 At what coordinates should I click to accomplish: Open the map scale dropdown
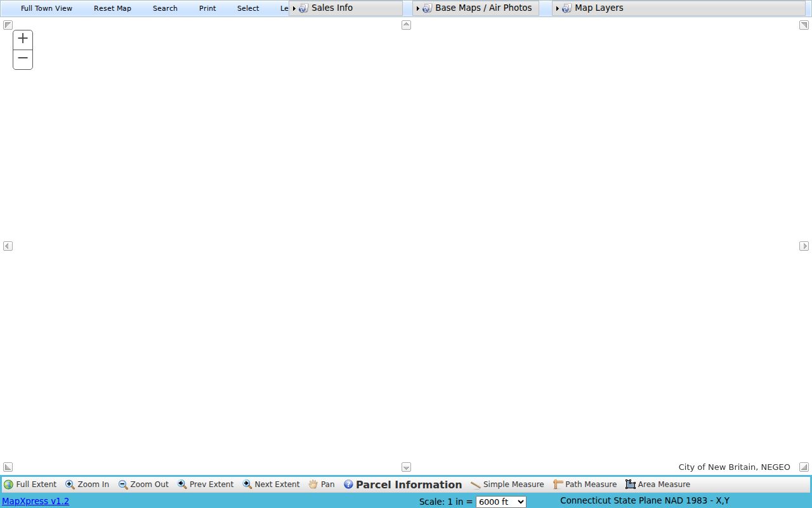pos(501,502)
